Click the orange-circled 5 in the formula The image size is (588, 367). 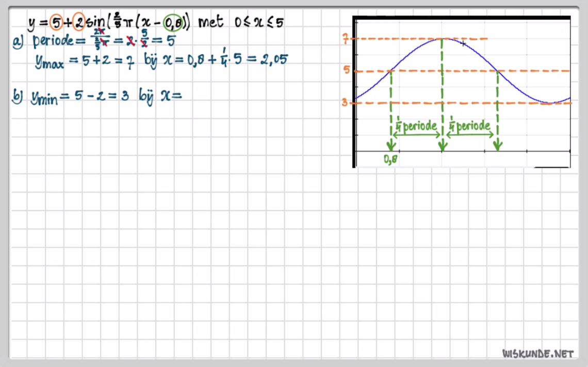pyautogui.click(x=56, y=23)
